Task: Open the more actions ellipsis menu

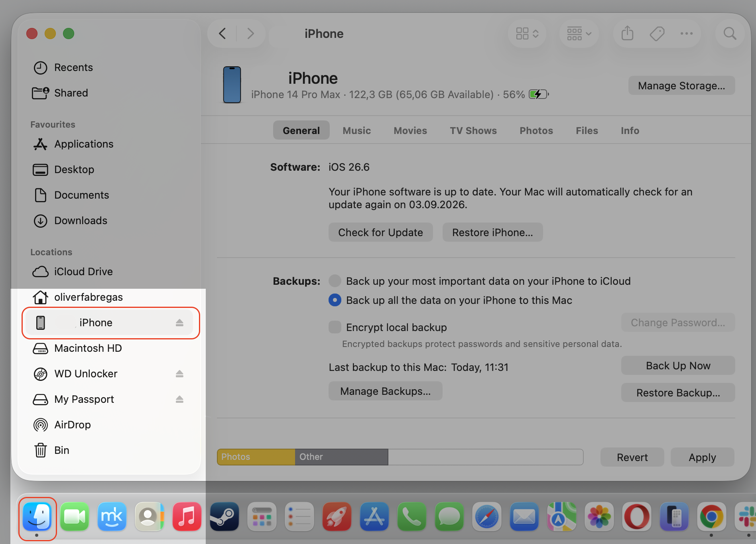Action: coord(687,34)
